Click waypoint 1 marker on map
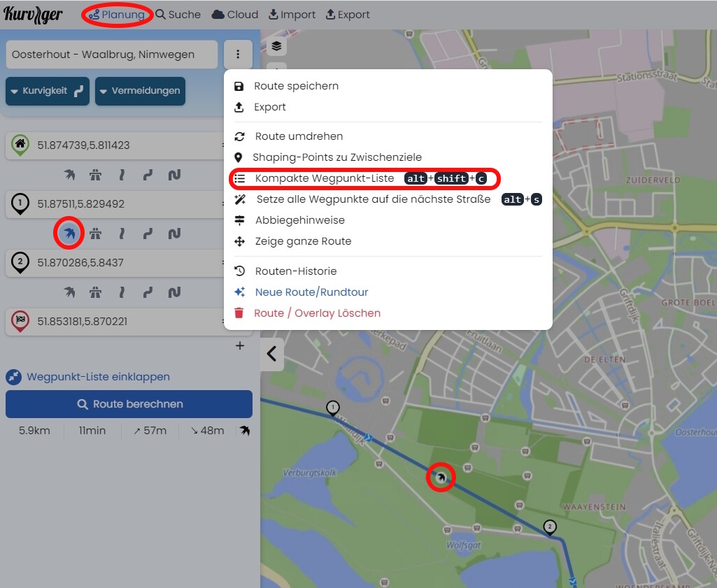 point(333,407)
